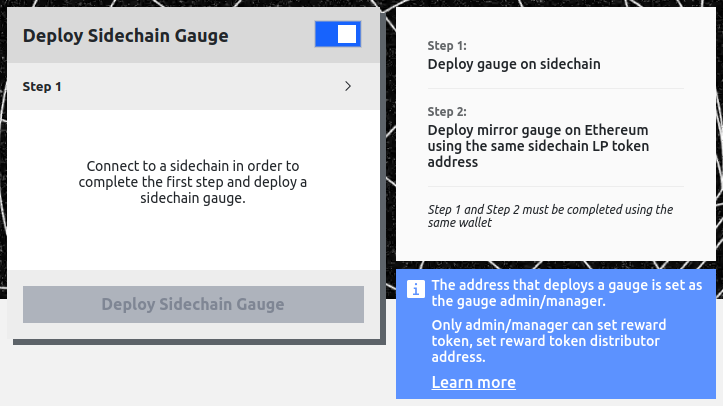Click the blue part of the toggle switch
Viewport: 723px width, 406px height.
[326, 35]
